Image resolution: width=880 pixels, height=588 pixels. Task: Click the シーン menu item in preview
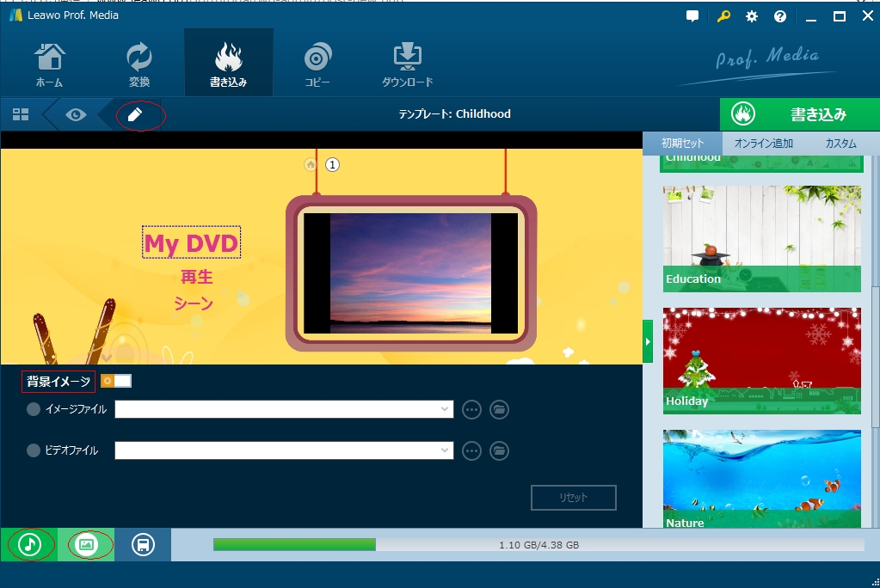[x=194, y=303]
